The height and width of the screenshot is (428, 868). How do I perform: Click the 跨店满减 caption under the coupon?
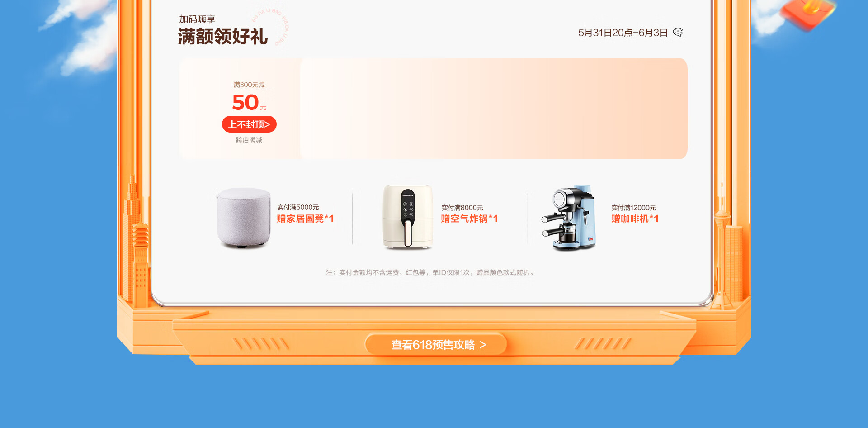pos(249,140)
